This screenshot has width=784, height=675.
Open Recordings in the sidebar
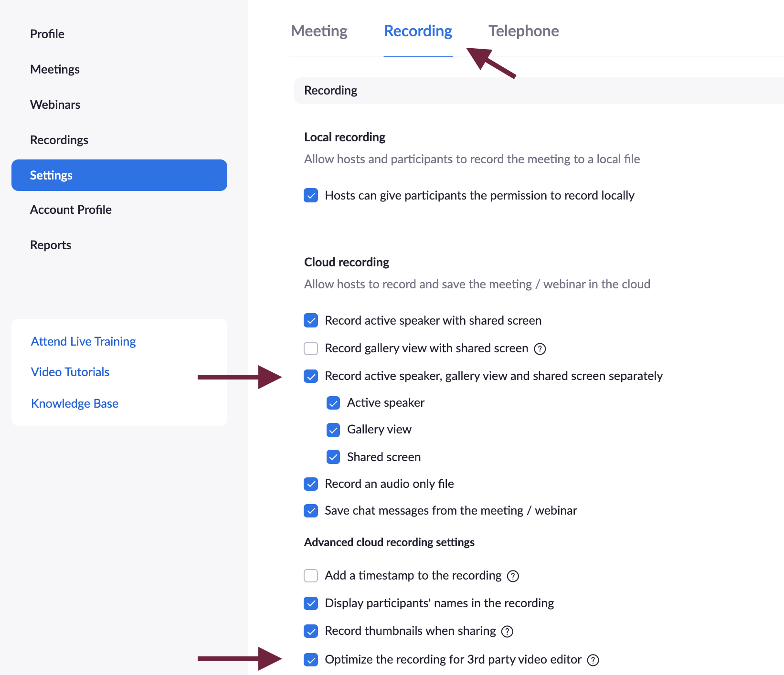[x=59, y=140]
